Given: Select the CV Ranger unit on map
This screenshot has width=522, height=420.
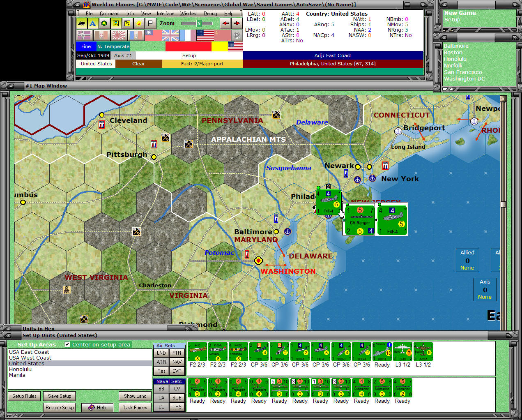Looking at the screenshot, I should 360,220.
